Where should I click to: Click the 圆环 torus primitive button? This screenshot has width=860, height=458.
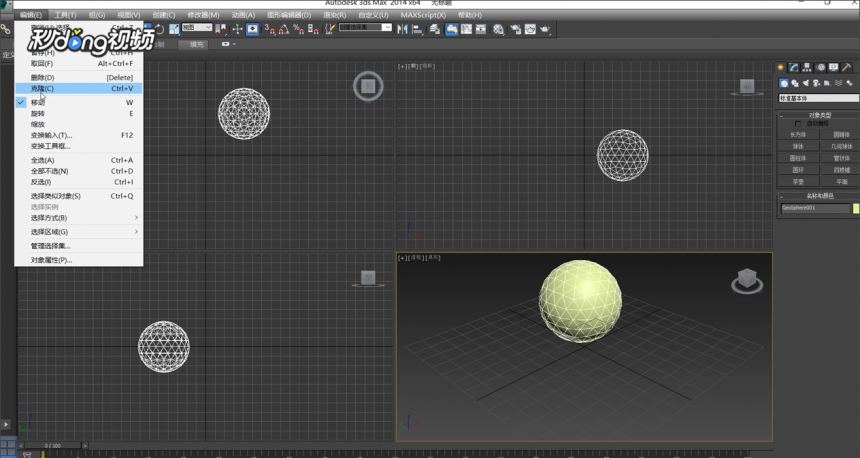pyautogui.click(x=799, y=170)
